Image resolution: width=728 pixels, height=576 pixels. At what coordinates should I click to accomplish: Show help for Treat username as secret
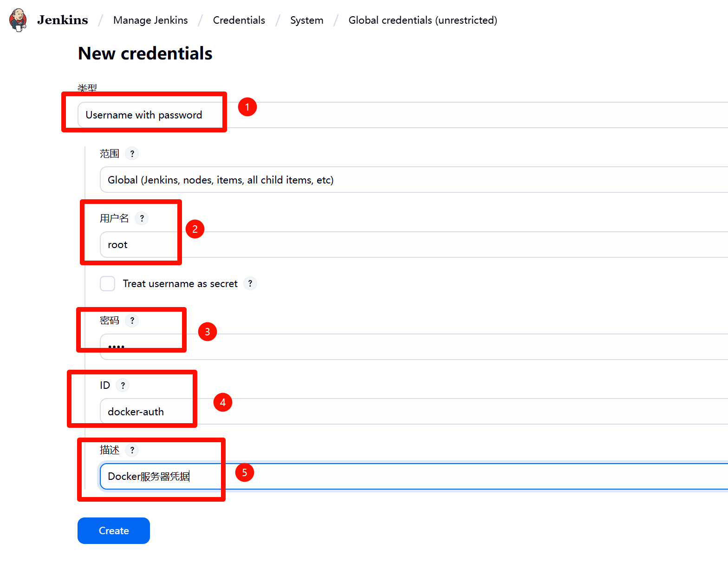[250, 283]
